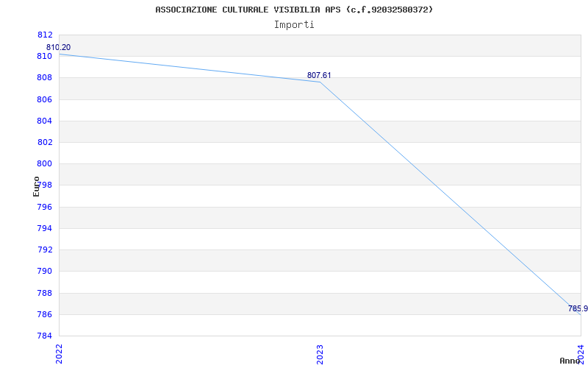Click the 786 y-axis tick label

tap(45, 314)
